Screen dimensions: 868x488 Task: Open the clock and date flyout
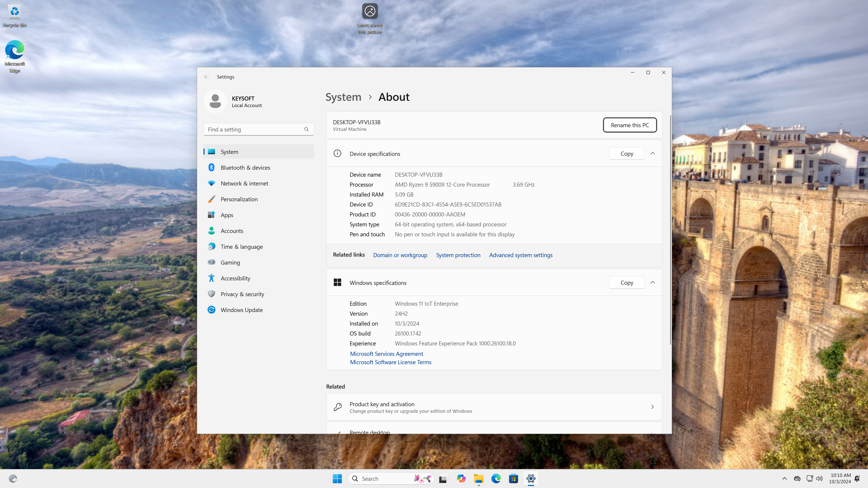[x=840, y=479]
